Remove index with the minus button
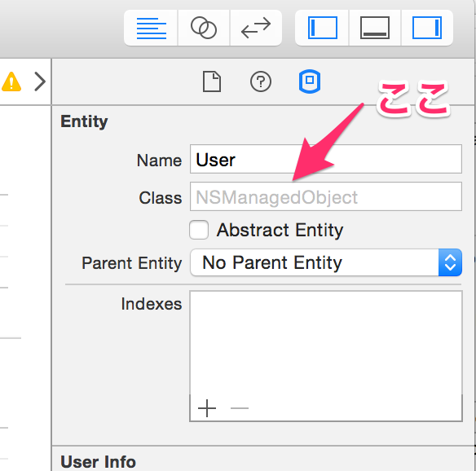Viewport: 476px width, 471px height. coord(240,408)
